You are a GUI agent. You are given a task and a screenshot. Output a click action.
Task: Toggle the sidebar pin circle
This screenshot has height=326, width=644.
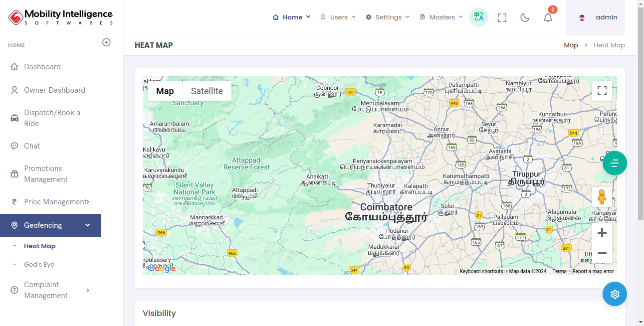[106, 42]
